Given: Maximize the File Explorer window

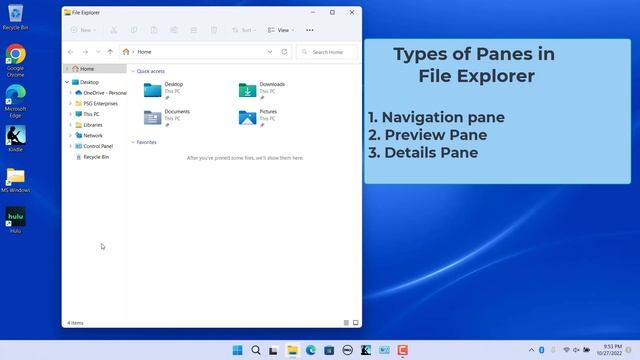Looking at the screenshot, I should pyautogui.click(x=332, y=12).
